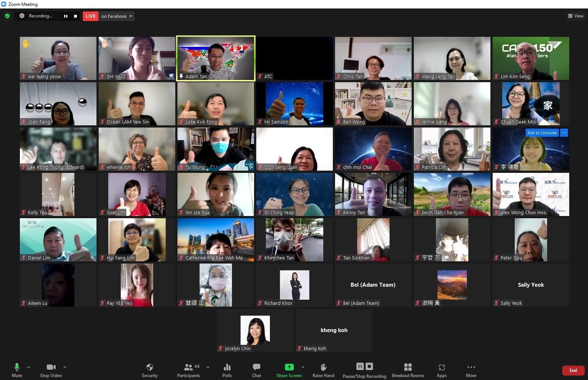Mute the microphone

(17, 370)
